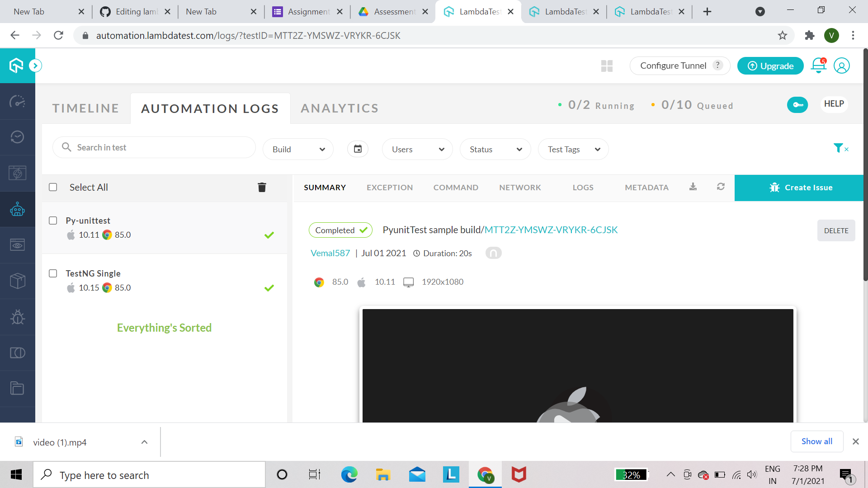Expand the Test Tags dropdown
Viewport: 868px width, 488px height.
(573, 149)
